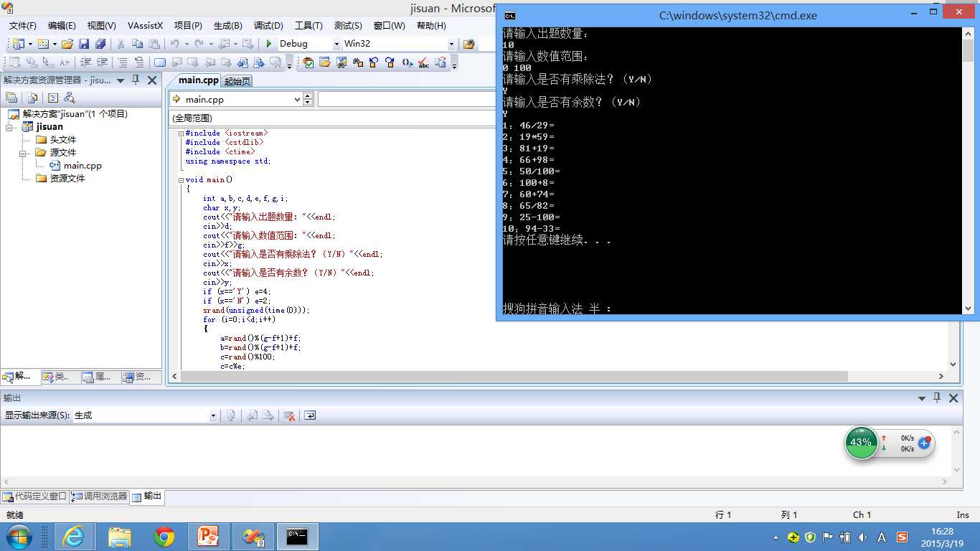980x551 pixels.
Task: Click the green 43% memory floating widget
Action: coord(862,443)
